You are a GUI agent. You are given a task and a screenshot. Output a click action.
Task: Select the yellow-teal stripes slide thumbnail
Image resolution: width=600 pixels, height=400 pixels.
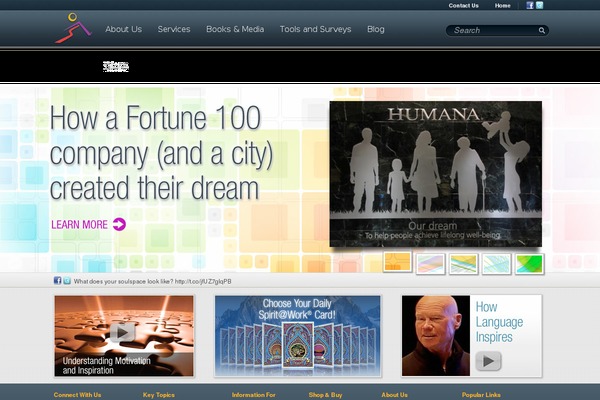click(x=463, y=264)
